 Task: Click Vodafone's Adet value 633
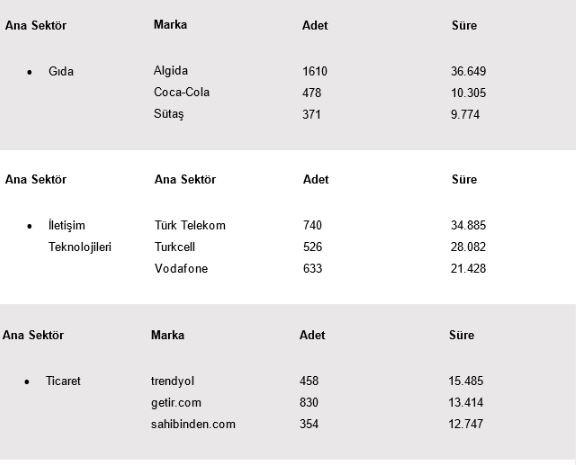[x=312, y=268]
